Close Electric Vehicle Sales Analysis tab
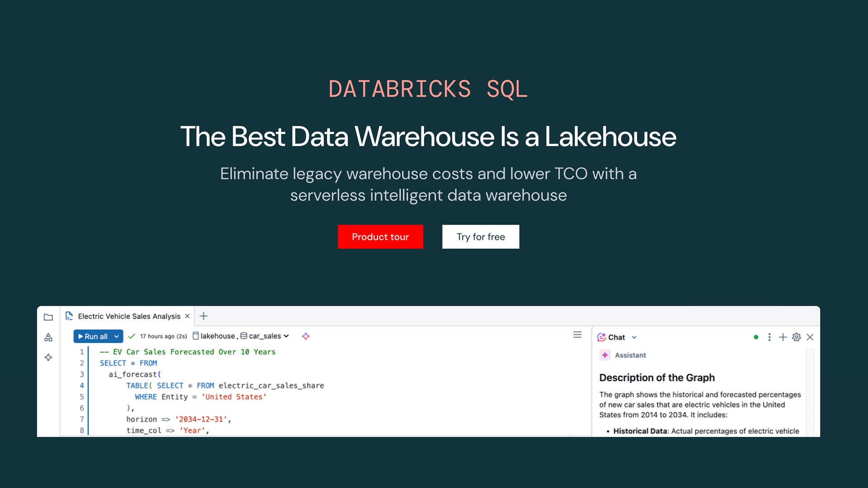Image resolution: width=868 pixels, height=488 pixels. pyautogui.click(x=187, y=316)
